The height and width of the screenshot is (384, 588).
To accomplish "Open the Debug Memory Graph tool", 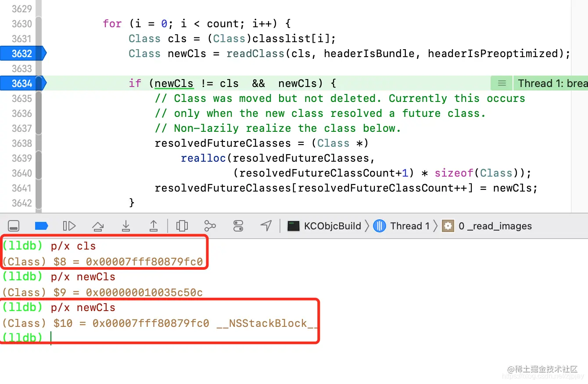I will pos(210,226).
